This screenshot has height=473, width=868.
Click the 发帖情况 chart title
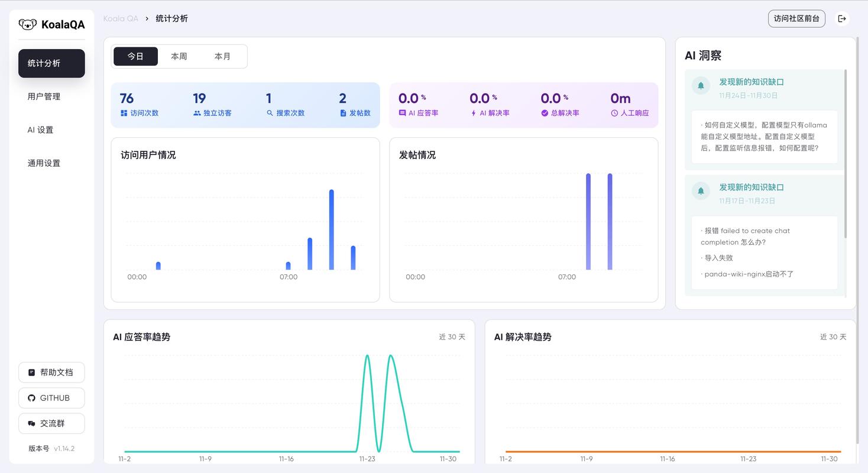tap(417, 155)
